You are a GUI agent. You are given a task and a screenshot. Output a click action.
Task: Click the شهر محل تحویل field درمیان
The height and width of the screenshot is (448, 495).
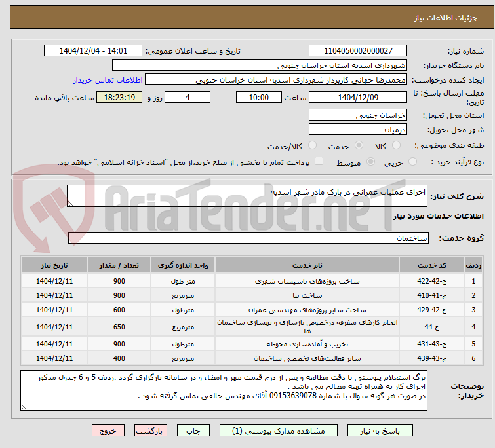pyautogui.click(x=358, y=129)
